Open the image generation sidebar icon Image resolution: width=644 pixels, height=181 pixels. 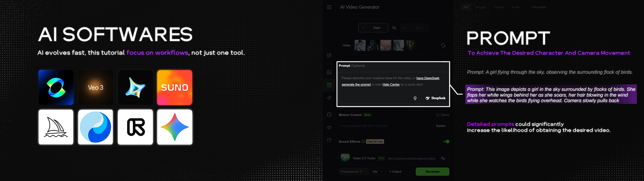point(329,72)
